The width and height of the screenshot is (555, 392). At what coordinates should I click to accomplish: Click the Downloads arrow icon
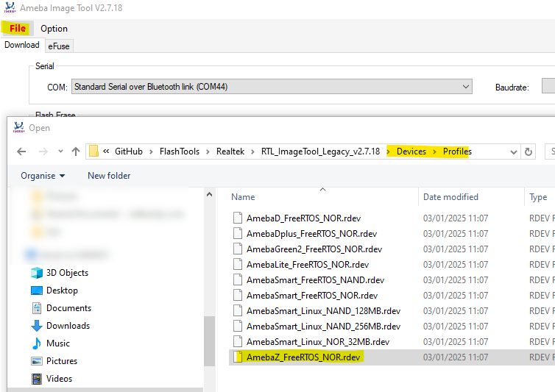(x=37, y=326)
